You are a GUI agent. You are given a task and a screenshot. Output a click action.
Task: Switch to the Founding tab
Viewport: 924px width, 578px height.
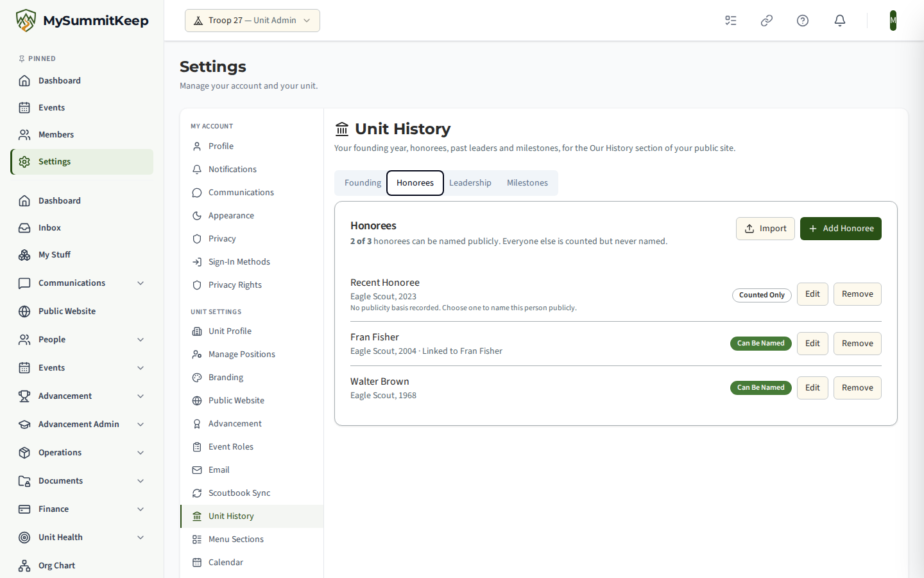coord(363,183)
